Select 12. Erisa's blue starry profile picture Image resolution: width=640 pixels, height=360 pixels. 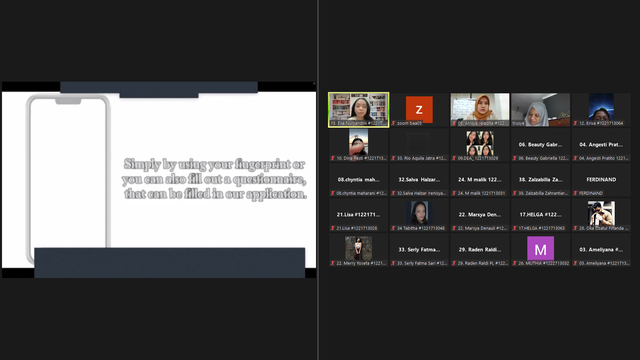pyautogui.click(x=601, y=107)
